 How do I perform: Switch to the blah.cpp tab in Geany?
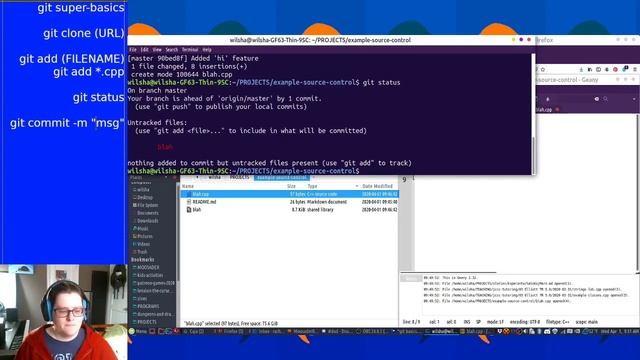click(544, 110)
